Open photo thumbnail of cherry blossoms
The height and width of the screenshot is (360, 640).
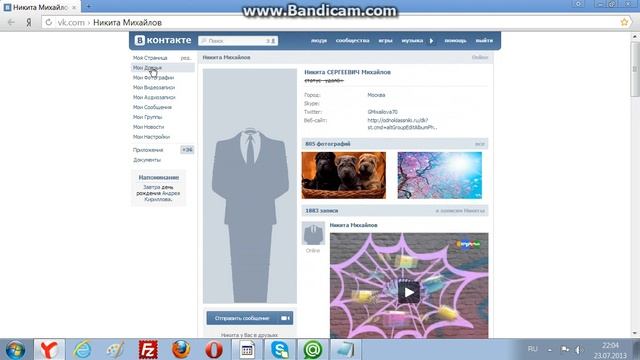pos(440,175)
